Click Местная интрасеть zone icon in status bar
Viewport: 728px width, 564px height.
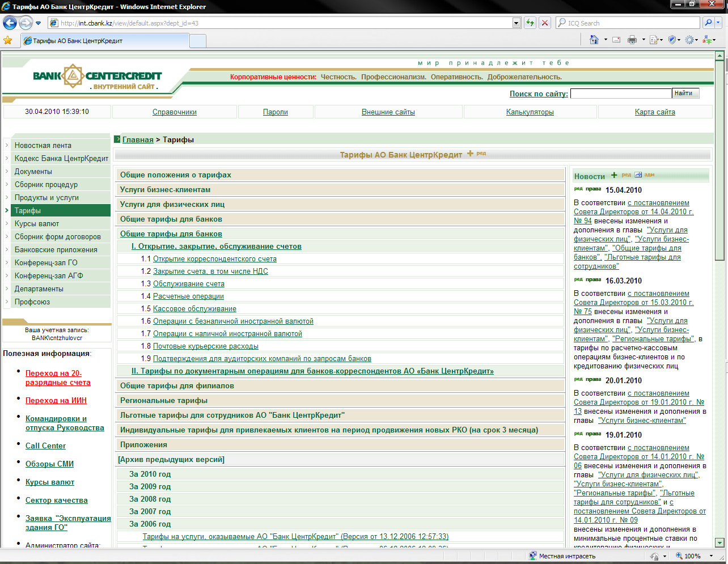[x=533, y=556]
